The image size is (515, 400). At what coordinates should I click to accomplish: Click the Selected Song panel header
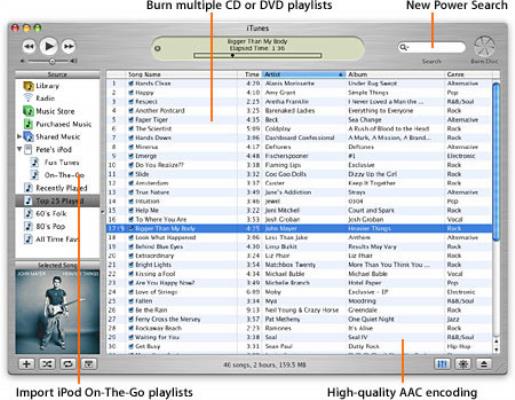point(57,265)
